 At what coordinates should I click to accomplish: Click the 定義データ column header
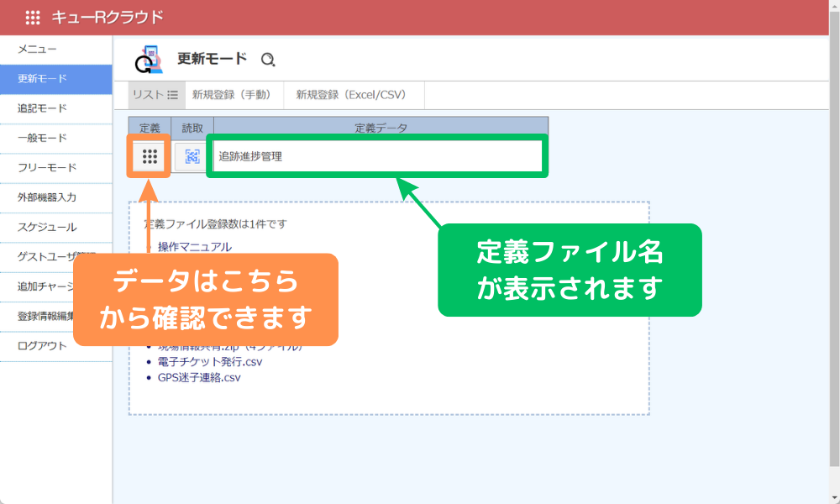coord(381,128)
